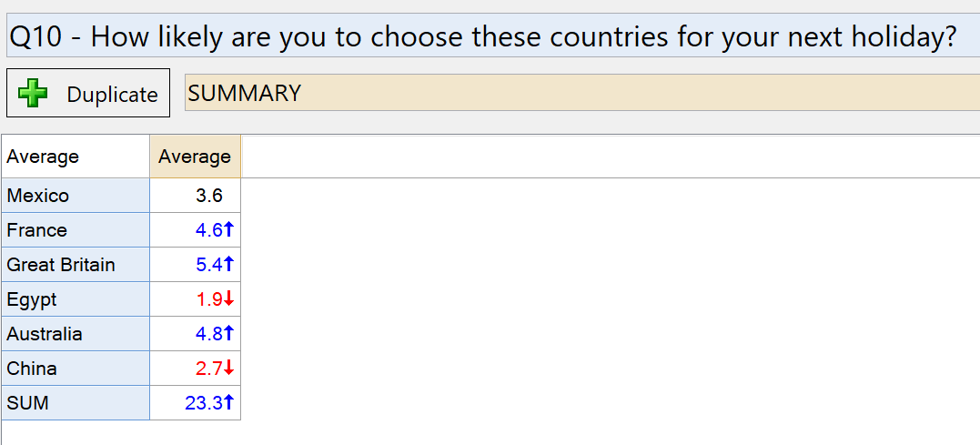
Task: Click the blue up arrow beside France 4.6
Action: [x=228, y=230]
